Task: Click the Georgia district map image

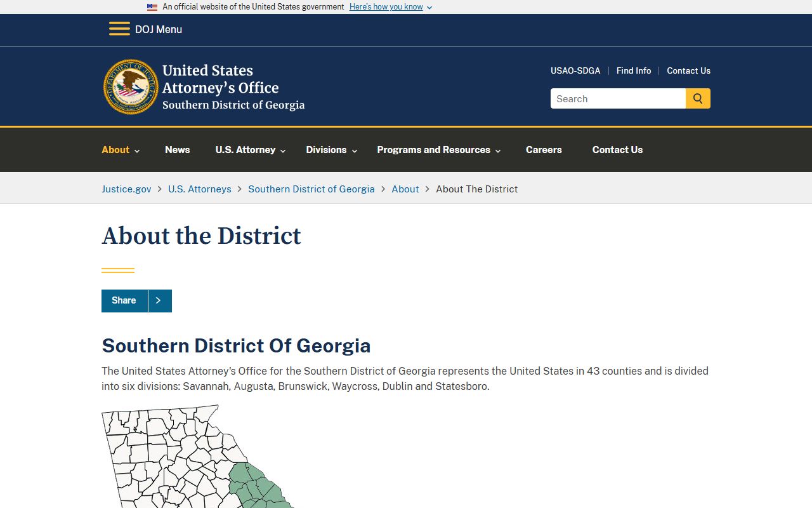Action: [x=198, y=457]
